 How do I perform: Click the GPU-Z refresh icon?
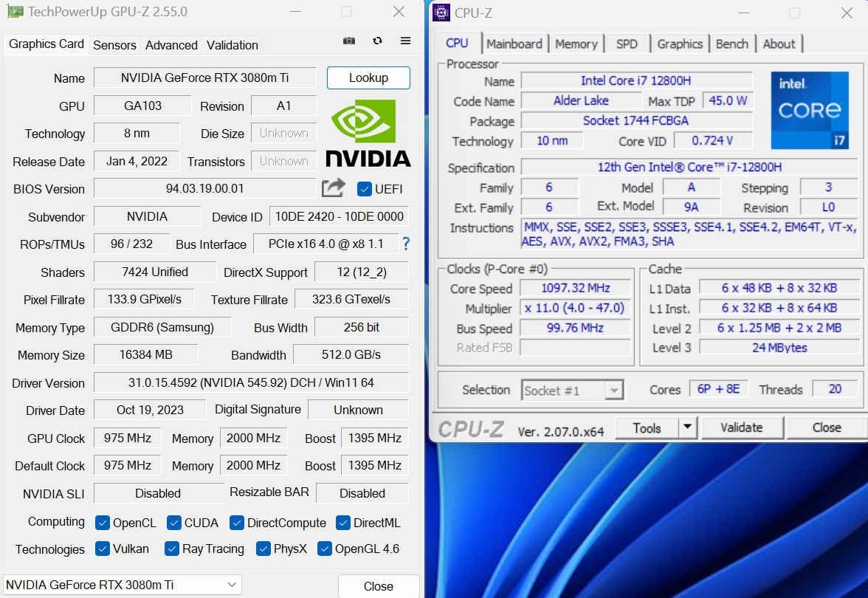(378, 41)
